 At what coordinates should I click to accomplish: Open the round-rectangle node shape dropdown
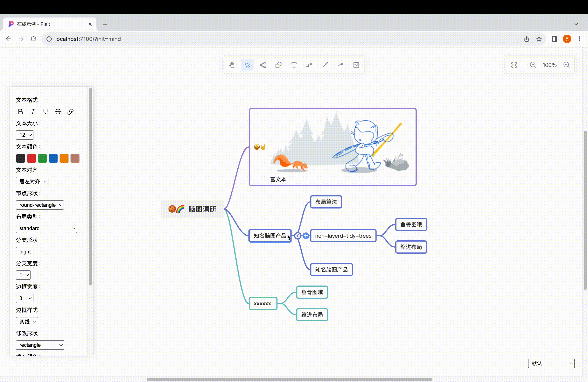point(40,205)
